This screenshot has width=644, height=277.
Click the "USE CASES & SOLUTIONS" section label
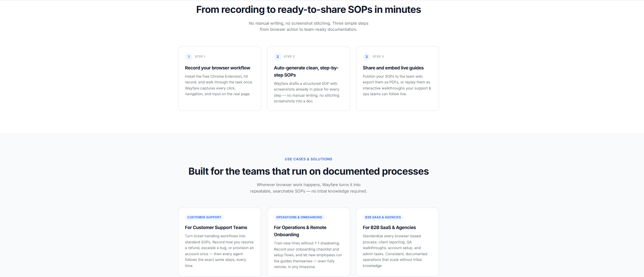[x=308, y=159]
